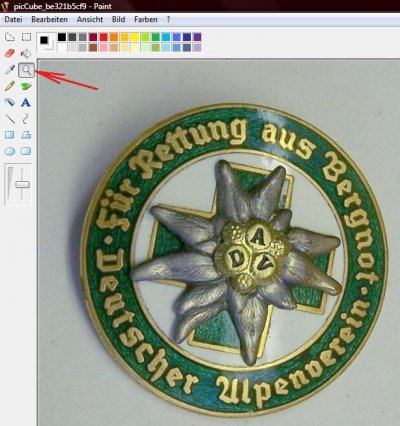The image size is (400, 426).
Task: Choose the purple palette swatch
Action: [x=197, y=37]
